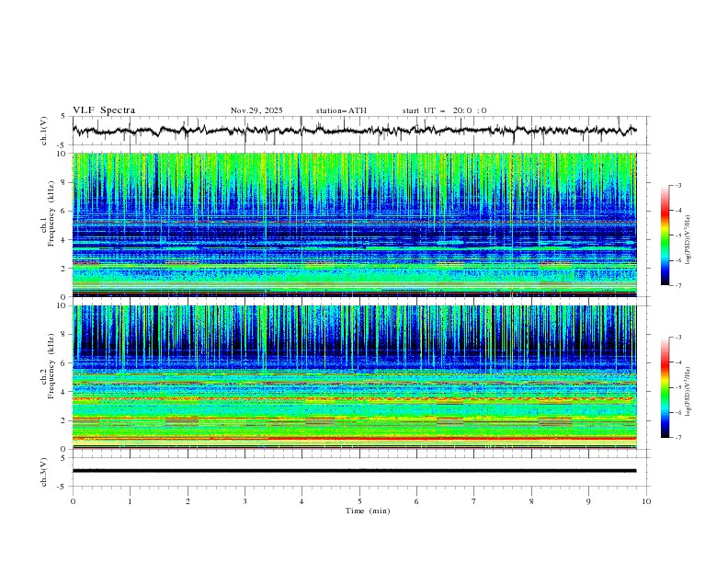Click the "9" tick on the Time axis
This screenshot has height=563, width=728.
click(588, 501)
